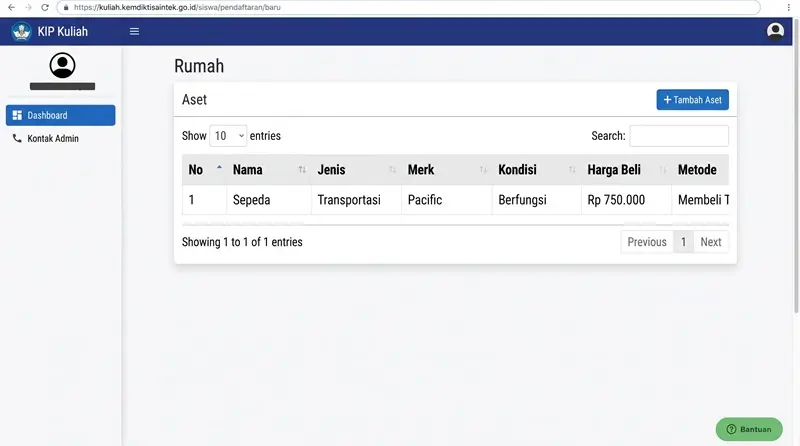The height and width of the screenshot is (446, 800).
Task: Toggle the hamburger sidebar menu
Action: tap(134, 32)
